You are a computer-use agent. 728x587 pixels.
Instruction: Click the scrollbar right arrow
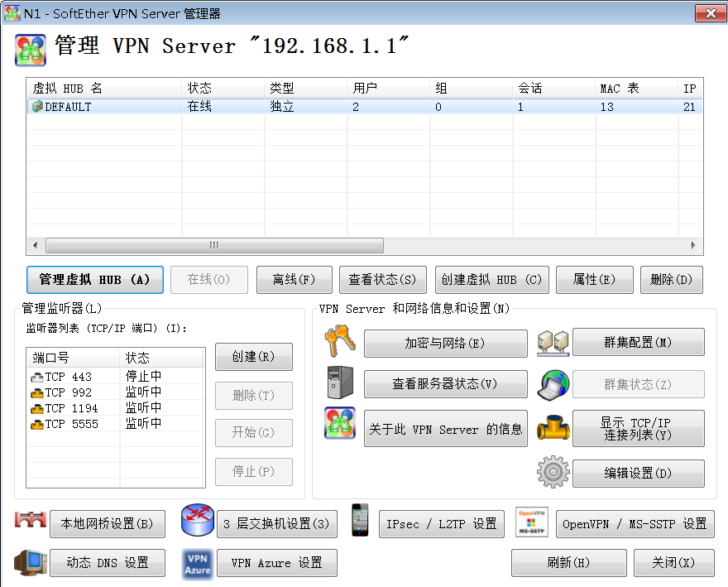point(693,245)
